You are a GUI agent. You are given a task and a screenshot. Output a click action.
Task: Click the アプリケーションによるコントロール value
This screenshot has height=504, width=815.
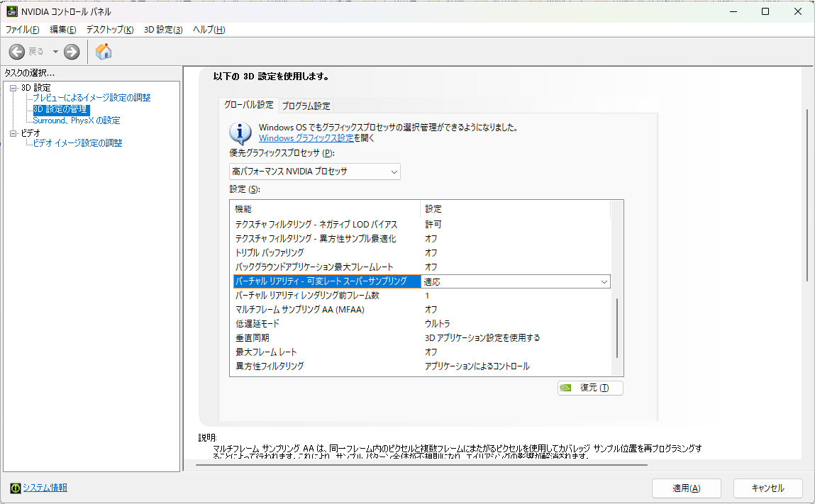[x=477, y=366]
